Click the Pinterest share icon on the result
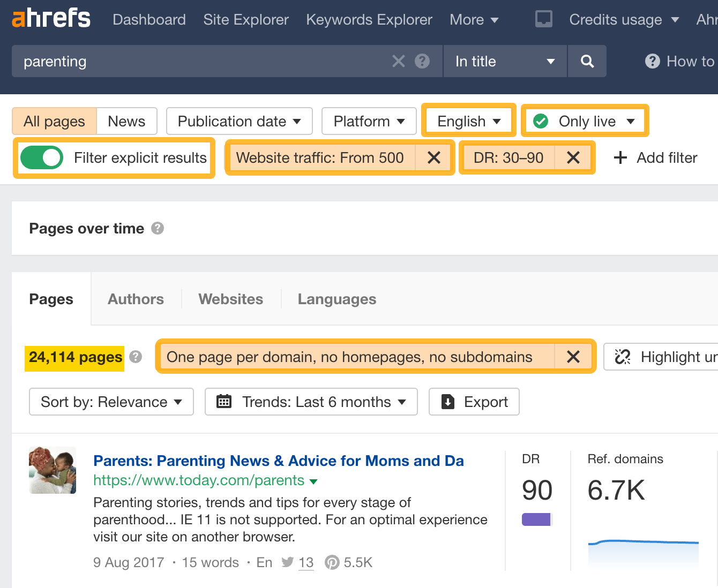Viewport: 718px width, 588px height. pos(332,562)
